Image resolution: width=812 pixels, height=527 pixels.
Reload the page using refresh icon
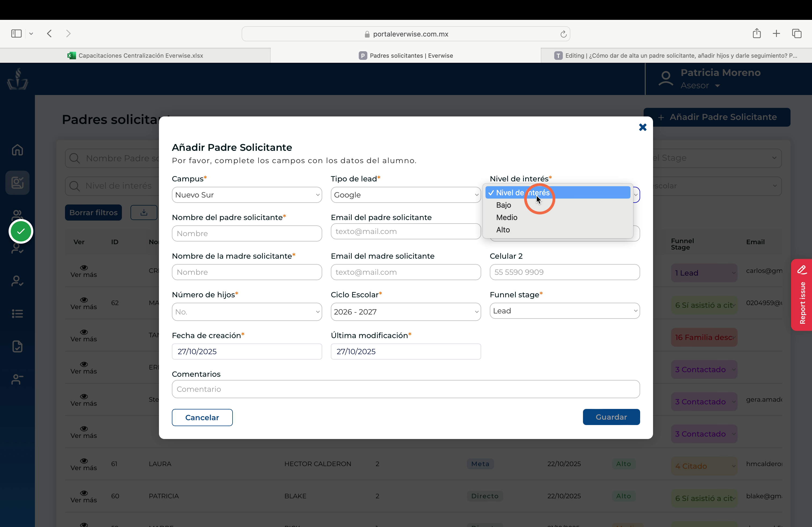pyautogui.click(x=563, y=34)
